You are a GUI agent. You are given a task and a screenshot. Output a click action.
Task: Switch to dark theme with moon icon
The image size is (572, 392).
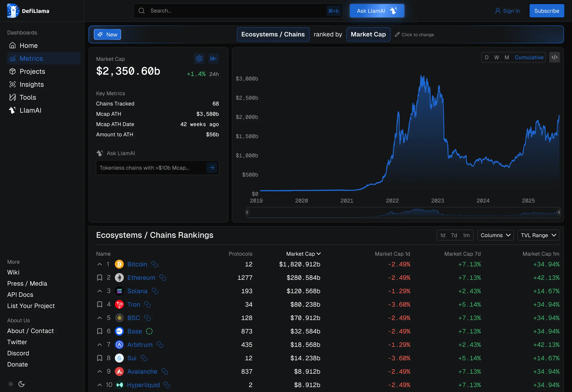(x=21, y=384)
